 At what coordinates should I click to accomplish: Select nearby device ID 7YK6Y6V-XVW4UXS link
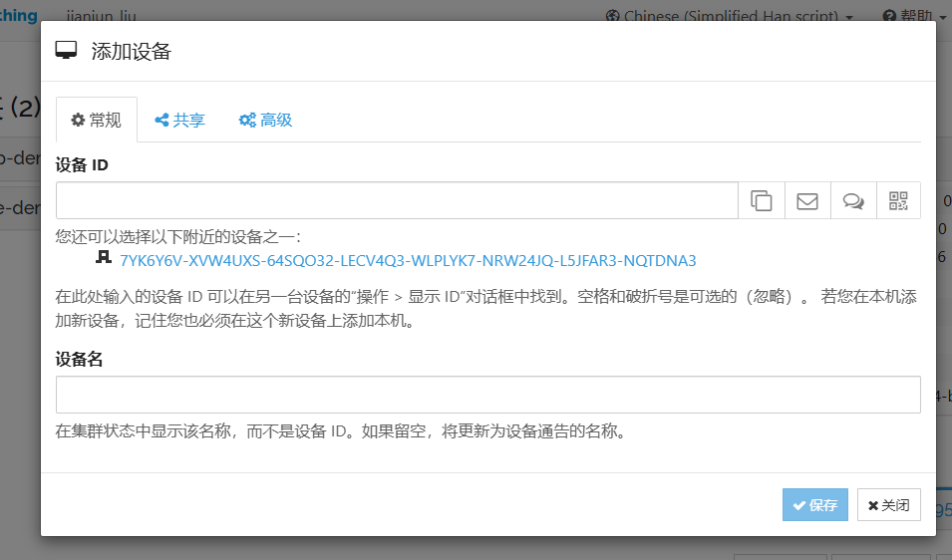pyautogui.click(x=408, y=260)
